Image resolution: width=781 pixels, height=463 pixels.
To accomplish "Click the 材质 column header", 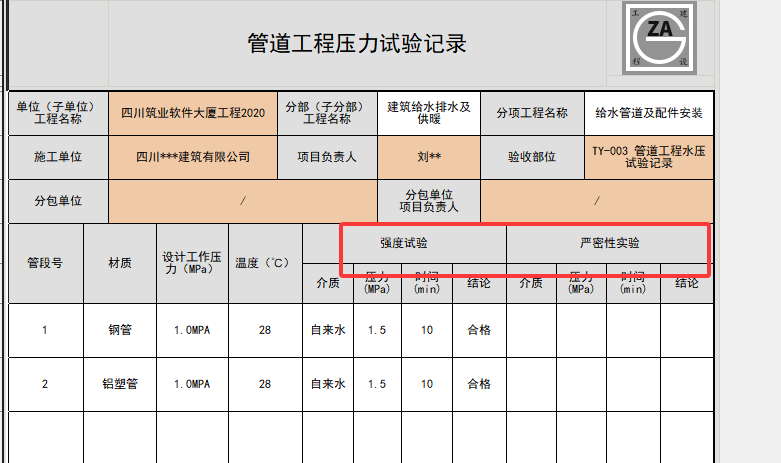I will pyautogui.click(x=120, y=263).
